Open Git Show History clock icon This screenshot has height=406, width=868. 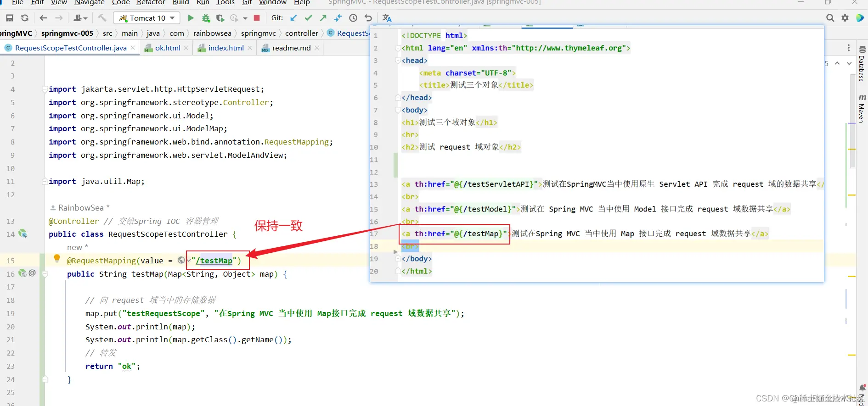point(353,18)
